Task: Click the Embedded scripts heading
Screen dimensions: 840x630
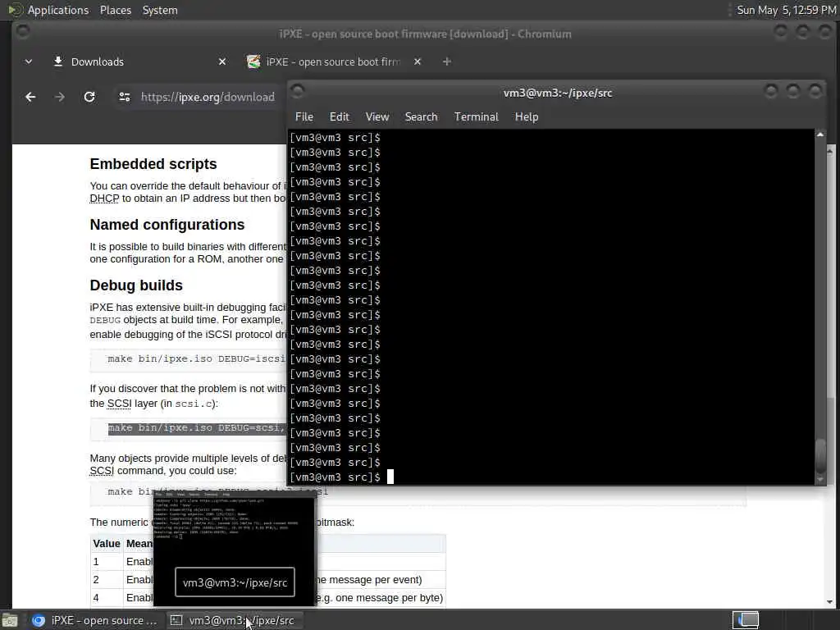Action: [153, 164]
